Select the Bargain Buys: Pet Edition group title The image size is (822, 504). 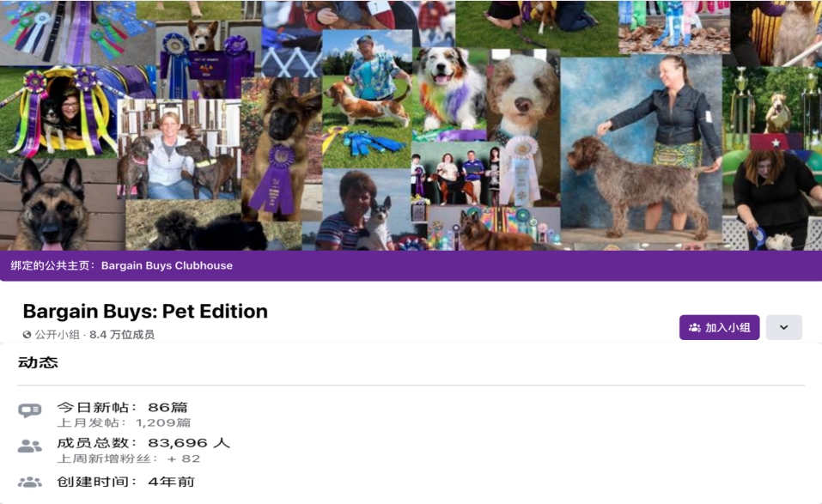pos(145,311)
